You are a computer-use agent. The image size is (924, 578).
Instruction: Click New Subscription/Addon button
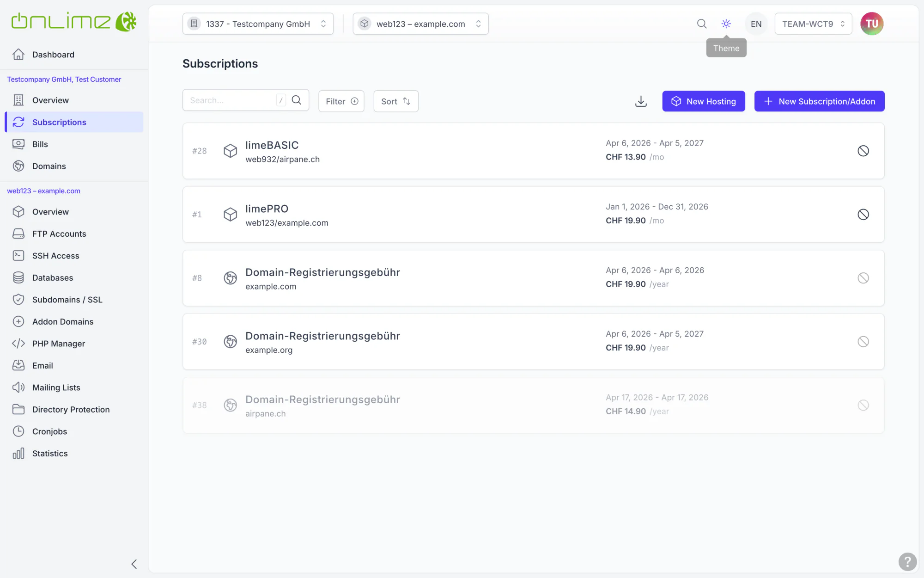point(819,101)
